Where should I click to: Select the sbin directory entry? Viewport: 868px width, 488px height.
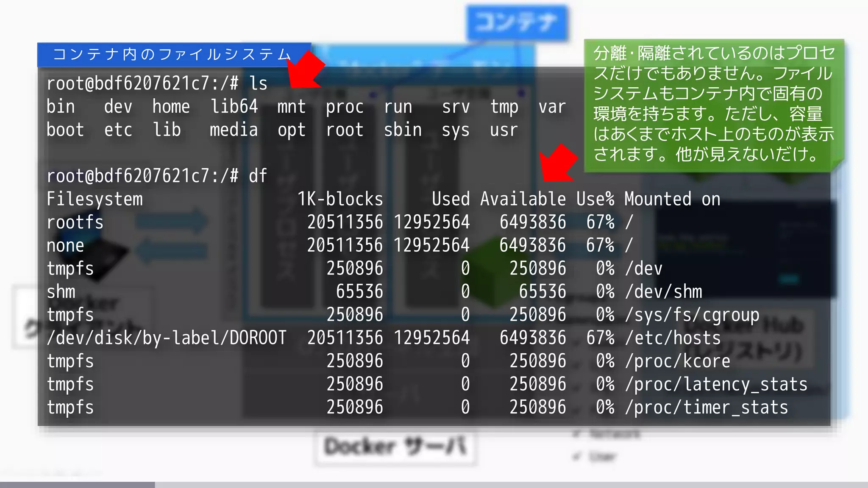tap(403, 130)
